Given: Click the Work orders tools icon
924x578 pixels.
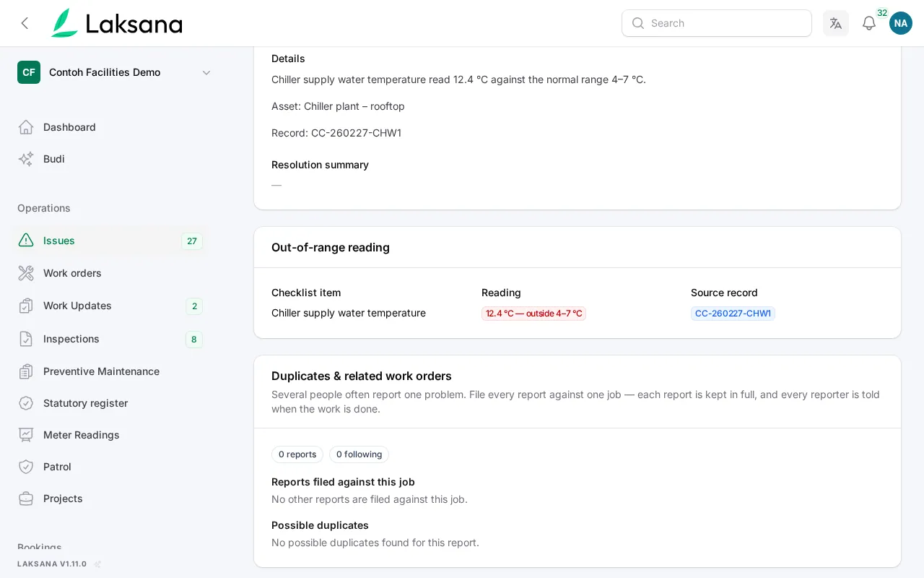Looking at the screenshot, I should 26,273.
